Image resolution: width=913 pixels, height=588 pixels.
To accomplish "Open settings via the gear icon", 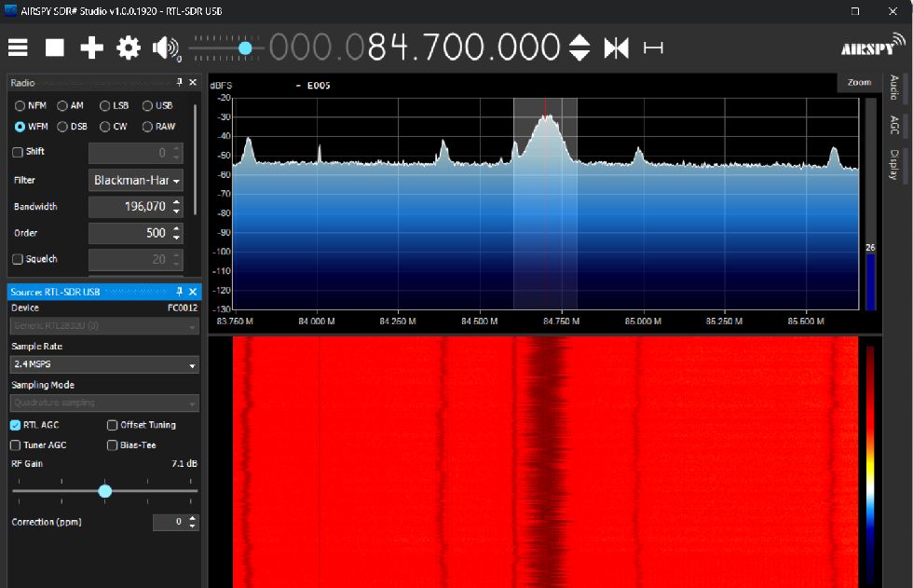I will point(128,48).
